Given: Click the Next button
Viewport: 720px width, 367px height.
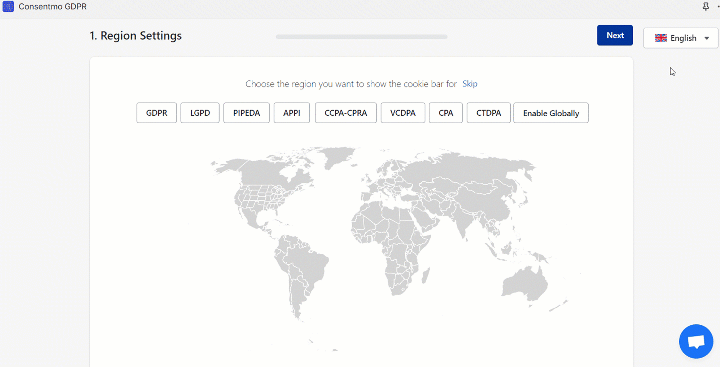Looking at the screenshot, I should pyautogui.click(x=615, y=35).
